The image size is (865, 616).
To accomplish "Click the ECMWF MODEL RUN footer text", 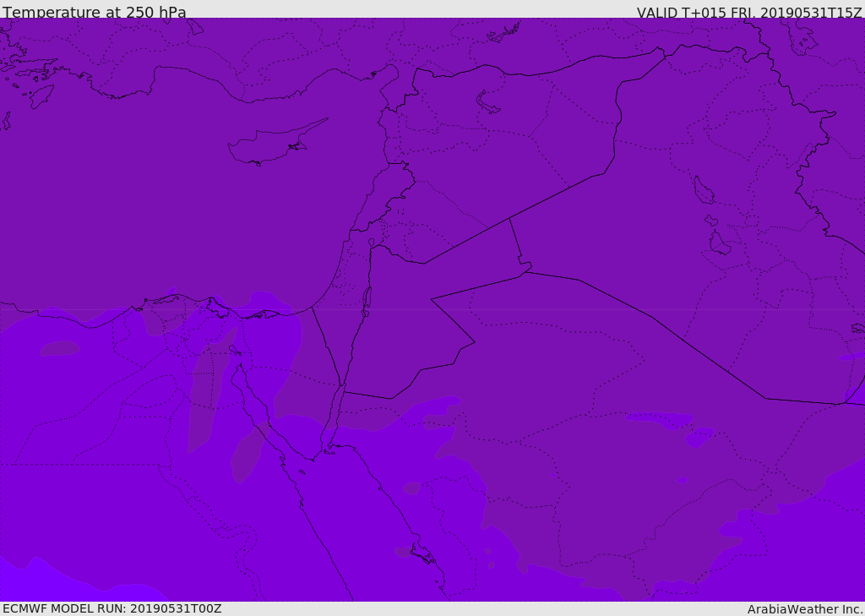I will tap(112, 608).
